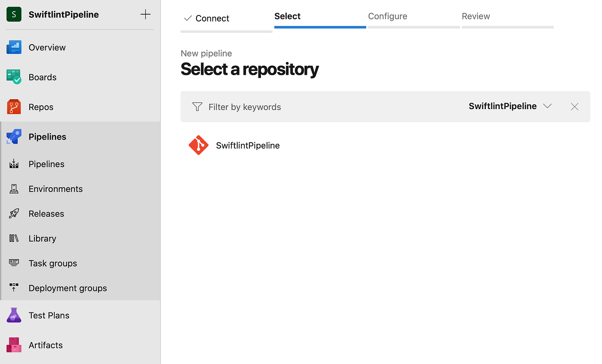Click the plus icon beside SwiftlintPipeline
This screenshot has height=364, width=602.
(146, 15)
